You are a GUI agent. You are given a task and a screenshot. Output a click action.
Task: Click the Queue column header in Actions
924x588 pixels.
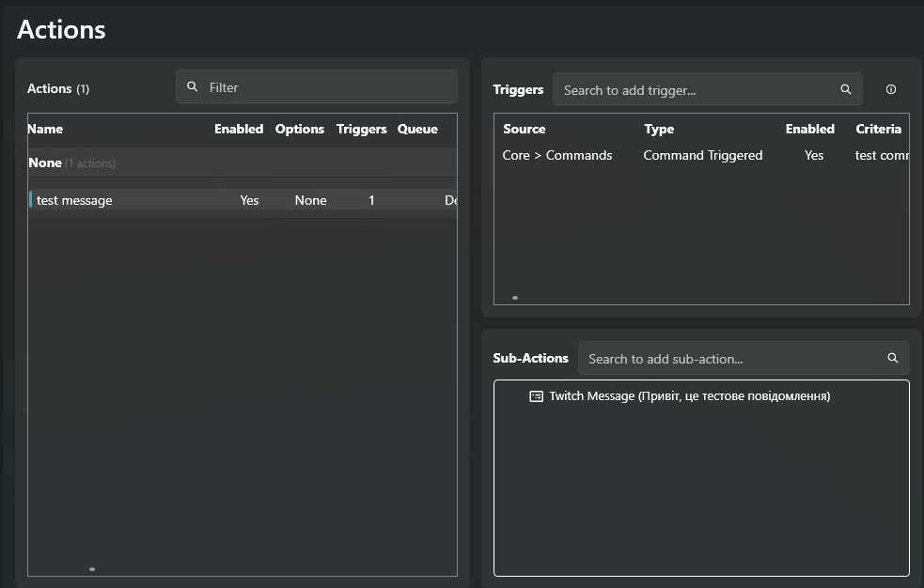[x=417, y=130]
